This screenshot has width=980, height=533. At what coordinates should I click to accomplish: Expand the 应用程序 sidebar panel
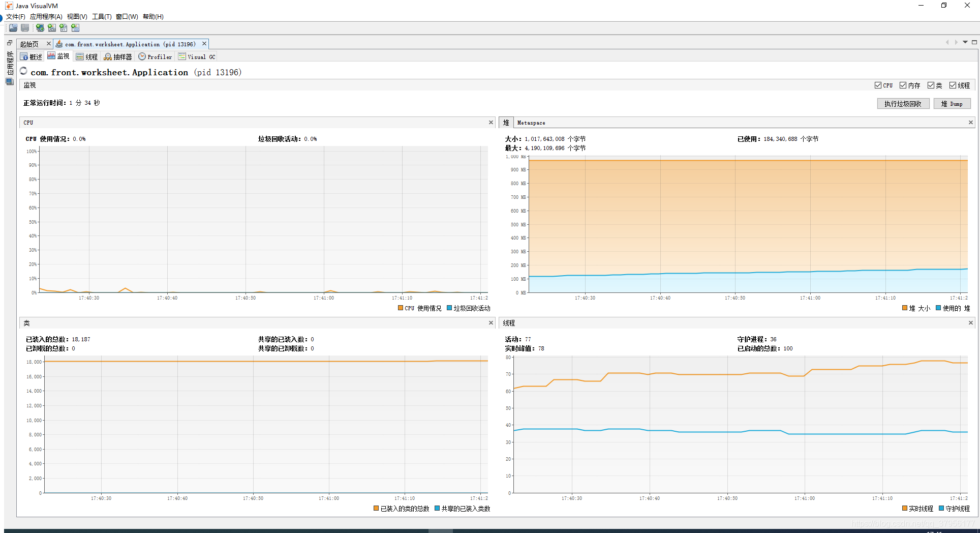pyautogui.click(x=10, y=63)
